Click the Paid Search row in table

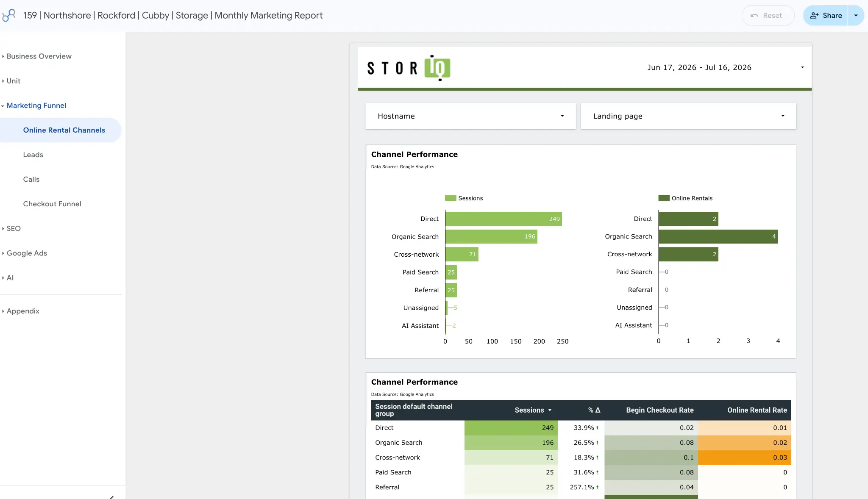click(x=581, y=472)
